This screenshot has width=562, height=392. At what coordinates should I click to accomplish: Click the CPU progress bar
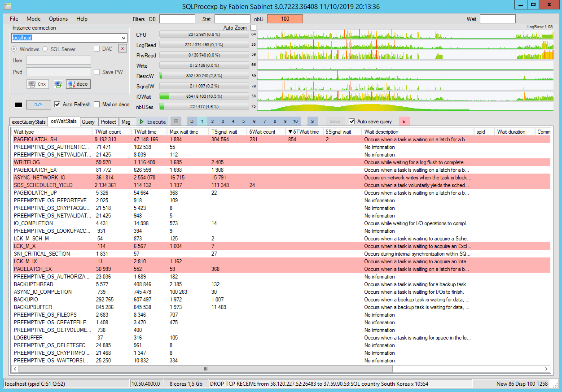coord(204,35)
